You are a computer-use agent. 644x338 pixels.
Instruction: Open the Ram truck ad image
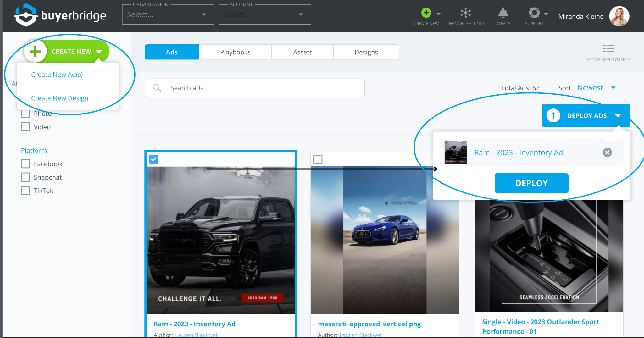(x=221, y=240)
